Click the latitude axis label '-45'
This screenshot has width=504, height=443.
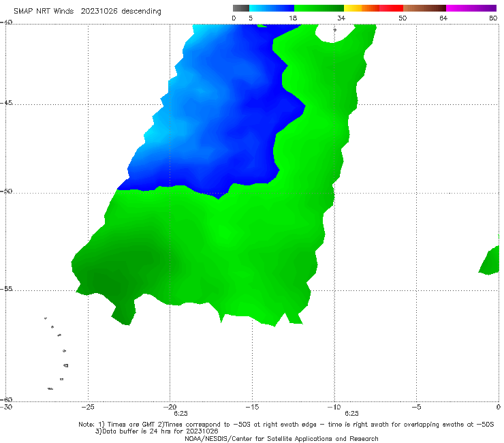[x=6, y=103]
